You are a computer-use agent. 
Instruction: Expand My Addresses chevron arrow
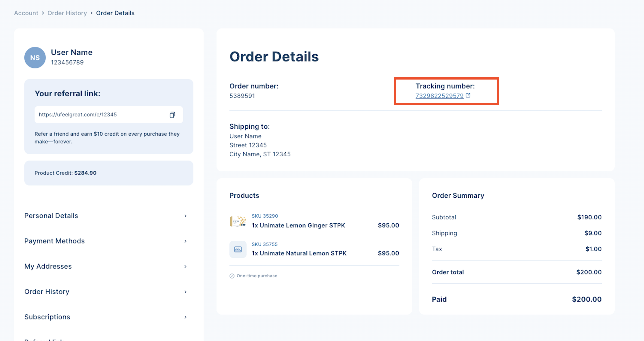coord(185,266)
